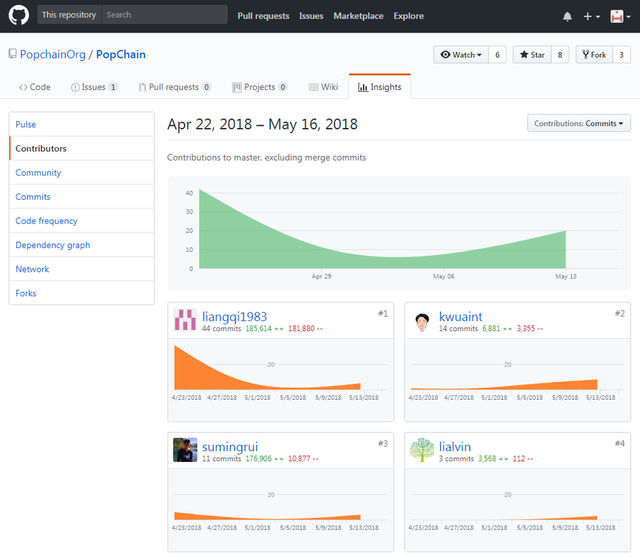Expand the Watch dropdown button

461,55
